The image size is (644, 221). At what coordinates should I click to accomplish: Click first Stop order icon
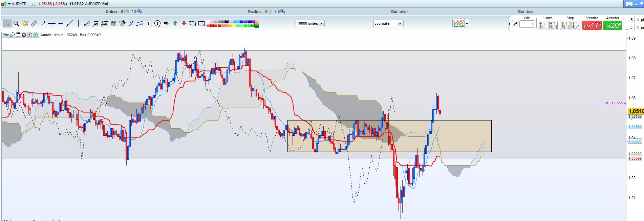564,25
